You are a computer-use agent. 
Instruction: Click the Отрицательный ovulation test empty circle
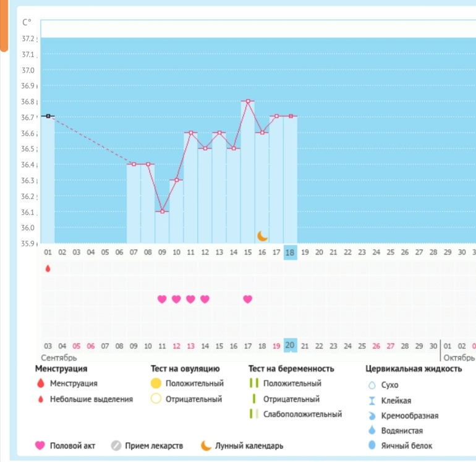click(x=156, y=399)
